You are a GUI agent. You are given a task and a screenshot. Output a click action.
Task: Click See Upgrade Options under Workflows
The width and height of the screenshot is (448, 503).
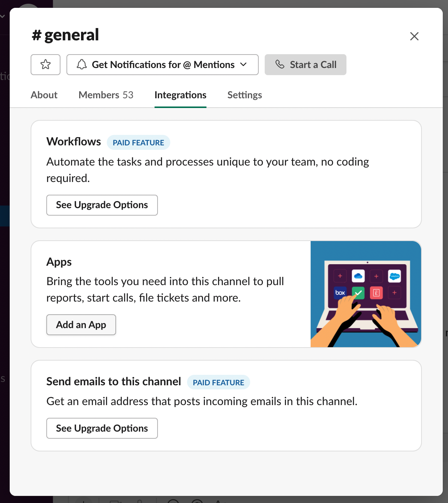coord(102,205)
